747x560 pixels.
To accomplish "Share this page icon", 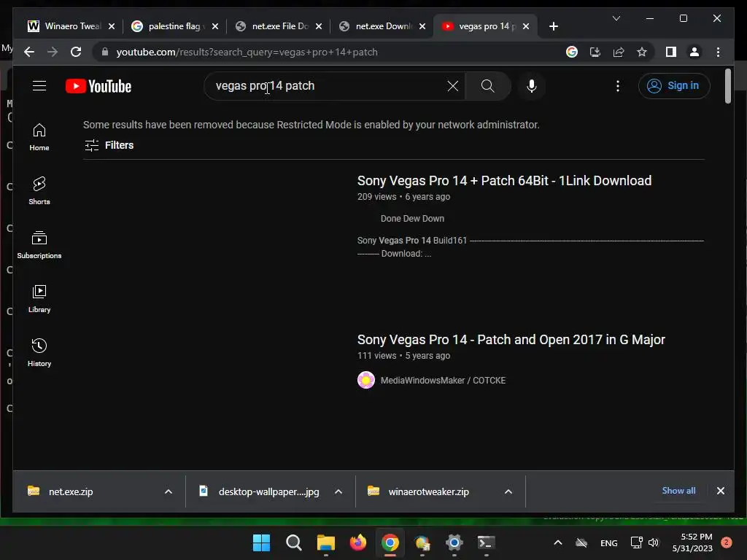I will (x=619, y=52).
